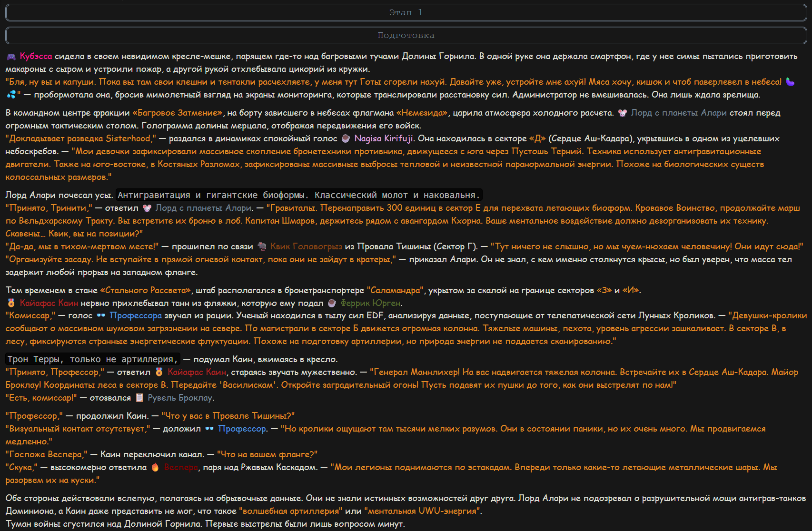Screen dimensions: 812x531
Task: Click the avatar icon before Феррик Юрген
Action: click(x=332, y=303)
